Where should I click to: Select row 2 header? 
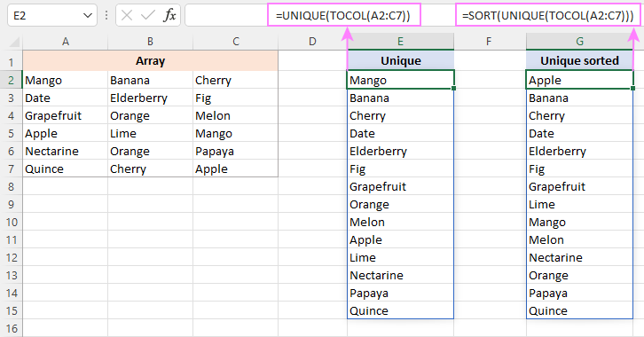pos(12,80)
